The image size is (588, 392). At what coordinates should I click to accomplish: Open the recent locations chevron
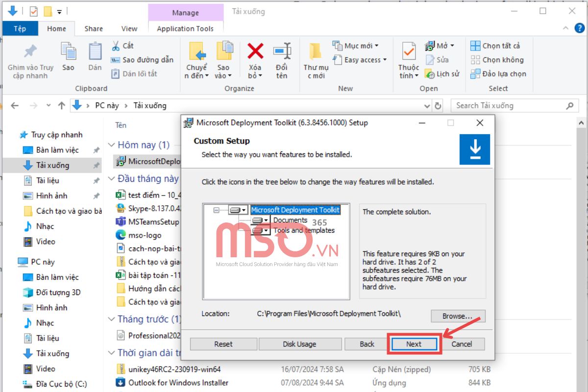coord(48,105)
